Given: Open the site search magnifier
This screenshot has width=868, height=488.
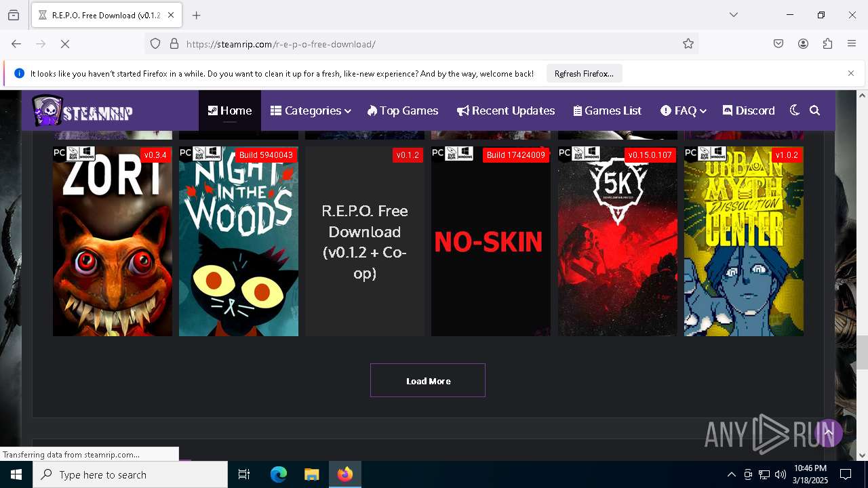Looking at the screenshot, I should point(815,110).
